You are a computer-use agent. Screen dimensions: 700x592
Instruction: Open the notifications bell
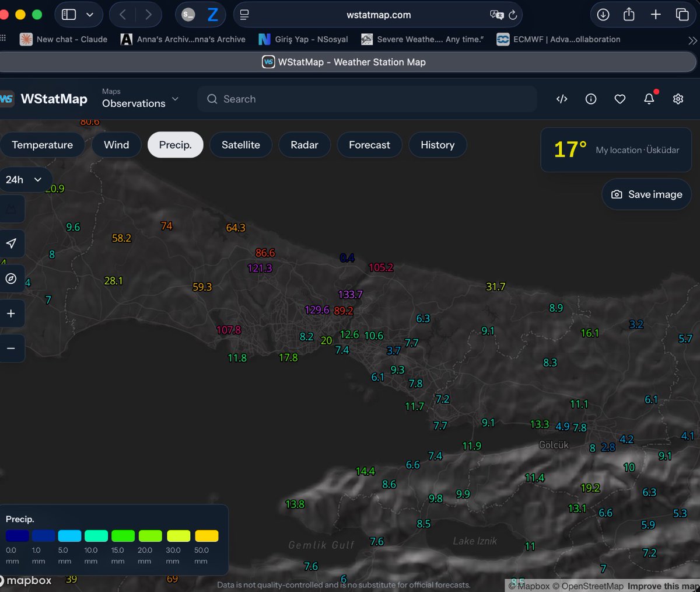(649, 99)
